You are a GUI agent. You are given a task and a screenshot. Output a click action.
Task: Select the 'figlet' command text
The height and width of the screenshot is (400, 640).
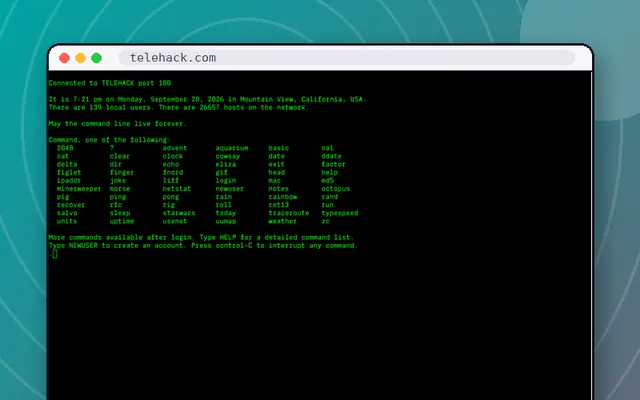pyautogui.click(x=69, y=172)
